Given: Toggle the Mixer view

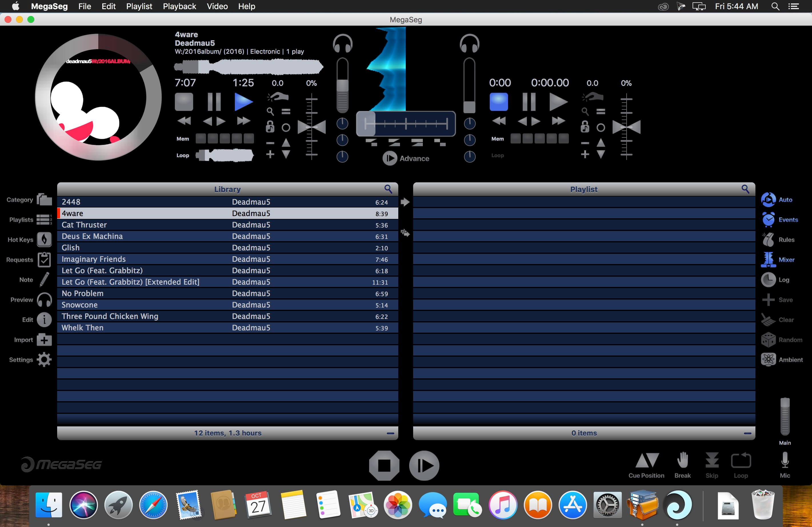Looking at the screenshot, I should point(768,259).
